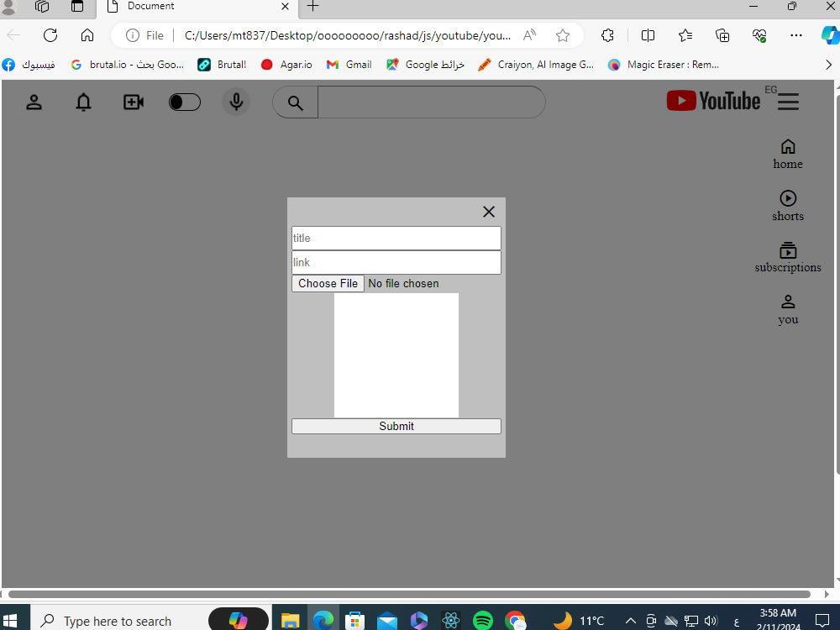Image resolution: width=840 pixels, height=630 pixels.
Task: Toggle the dark mode switch
Action: (185, 102)
